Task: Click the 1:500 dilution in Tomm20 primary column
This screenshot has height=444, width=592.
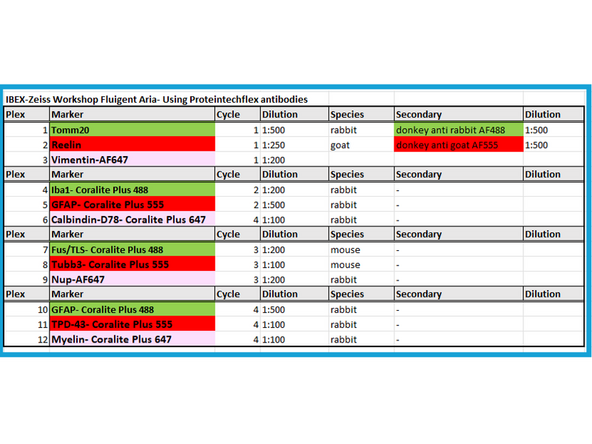Action: tap(294, 130)
